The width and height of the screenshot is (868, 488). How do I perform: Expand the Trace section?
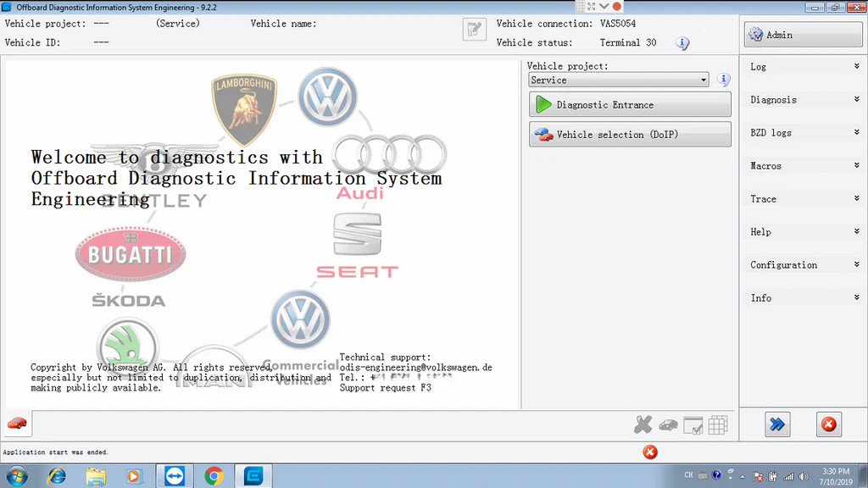coord(804,198)
